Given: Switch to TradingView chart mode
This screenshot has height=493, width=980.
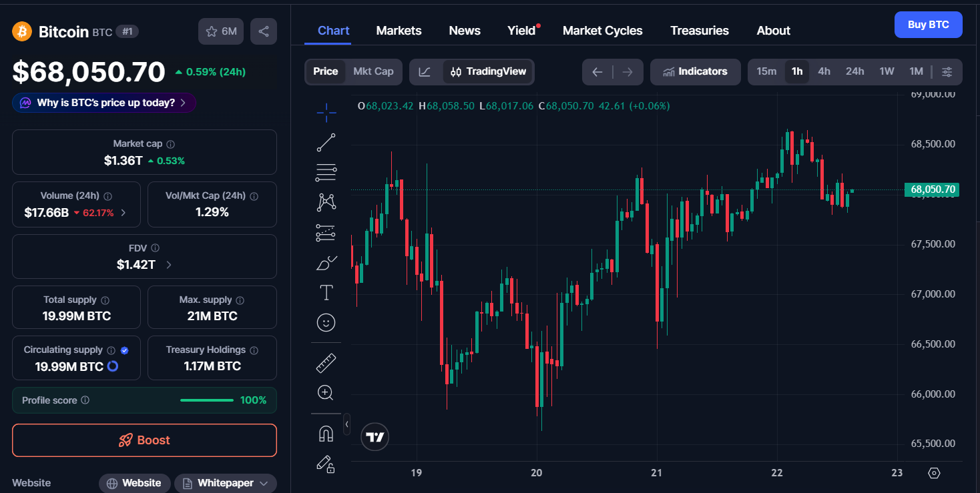Looking at the screenshot, I should point(488,72).
